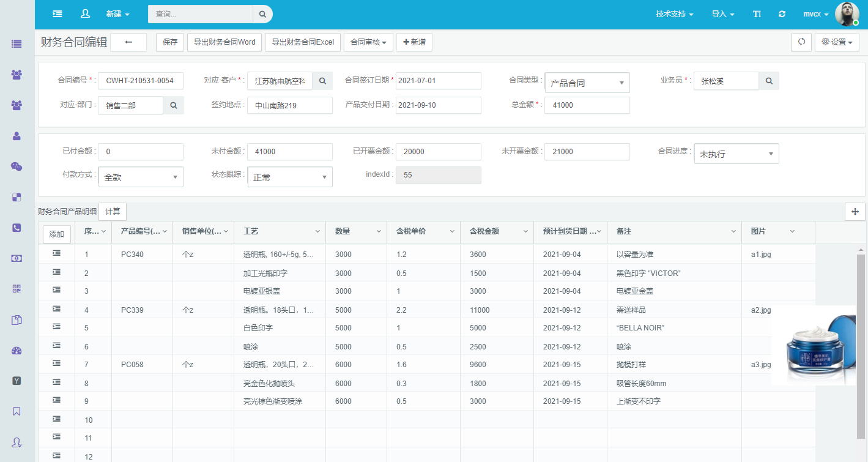Image resolution: width=868 pixels, height=462 pixels.
Task: Open the 含税单价 column header dropdown arrow
Action: tap(452, 231)
